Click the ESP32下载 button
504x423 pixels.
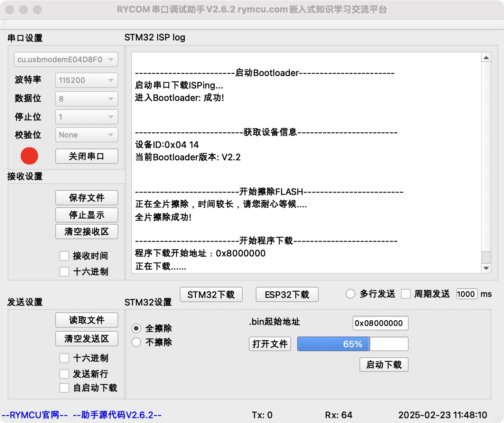287,294
